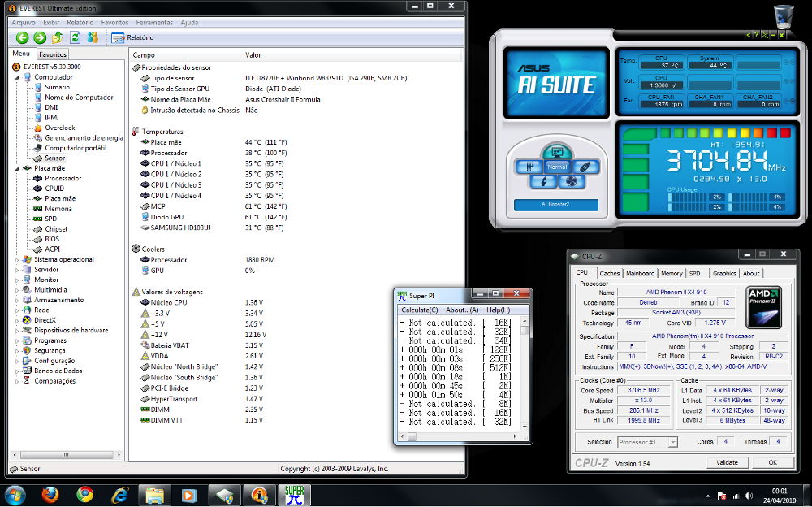The image size is (812, 507).
Task: Open Windows Media Player taskbar icon
Action: tap(189, 496)
